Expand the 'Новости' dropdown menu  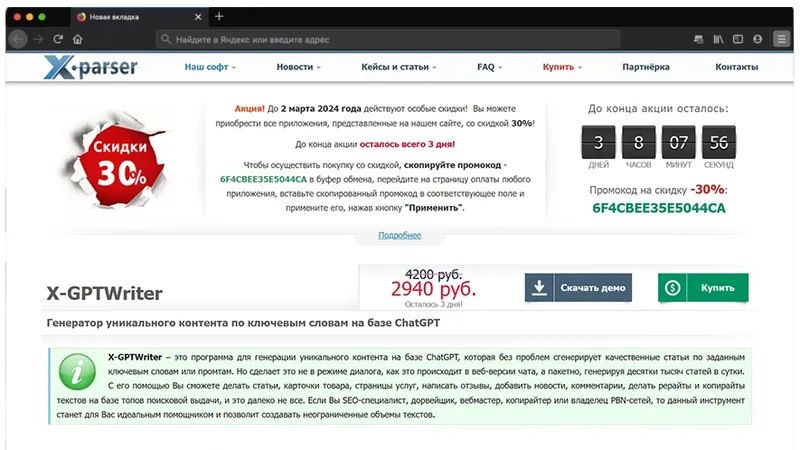coord(298,67)
